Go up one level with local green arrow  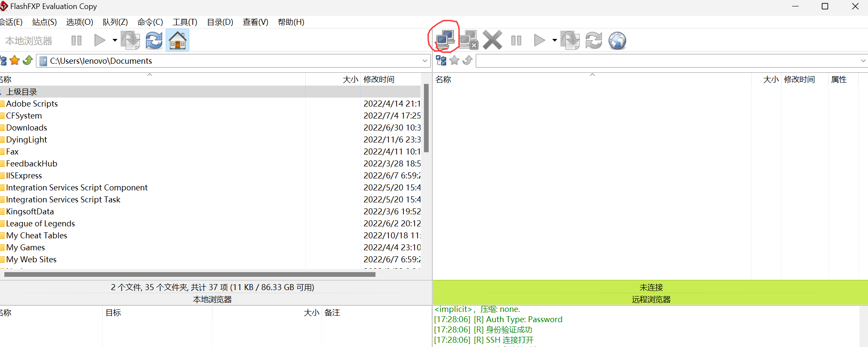[28, 61]
